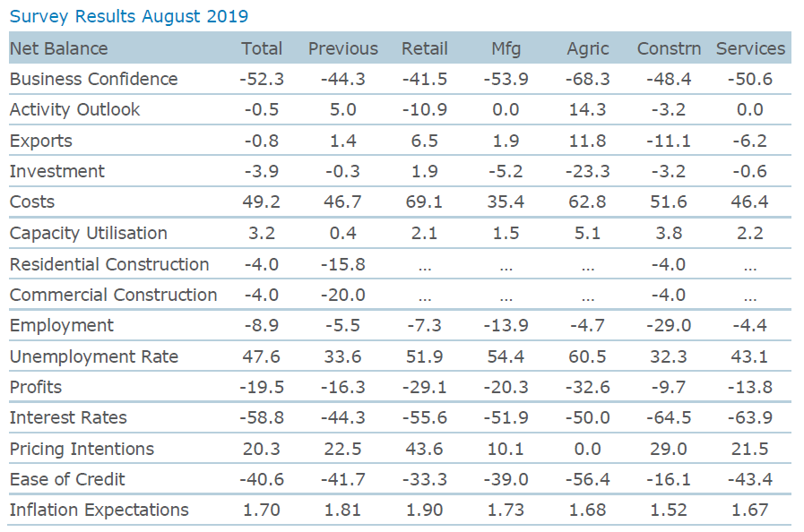Click the Previous column header
Image resolution: width=804 pixels, height=532 pixels.
pos(343,48)
